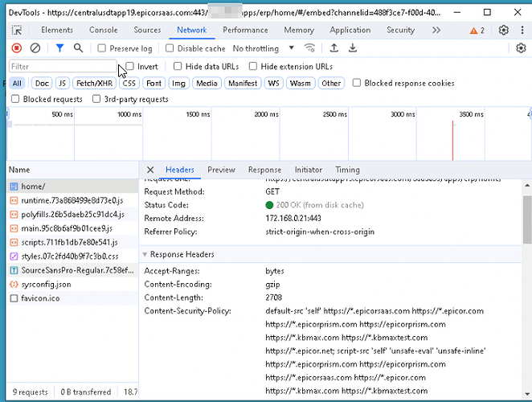Tick Blocked response cookies checkbox

[357, 83]
